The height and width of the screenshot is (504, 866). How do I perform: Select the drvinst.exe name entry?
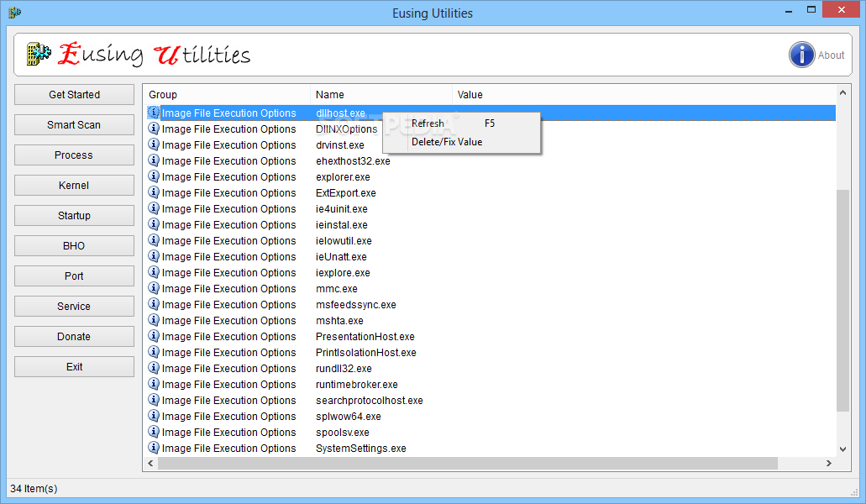click(x=339, y=145)
